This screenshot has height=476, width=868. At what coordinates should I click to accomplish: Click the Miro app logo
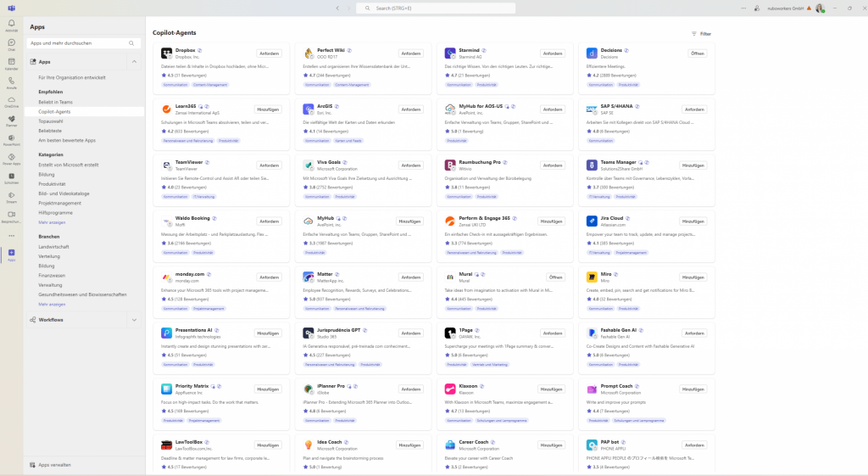pos(592,277)
